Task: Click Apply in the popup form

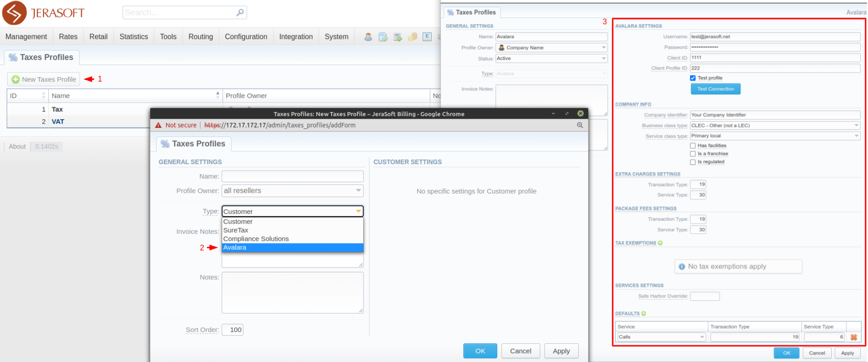Action: tap(561, 351)
